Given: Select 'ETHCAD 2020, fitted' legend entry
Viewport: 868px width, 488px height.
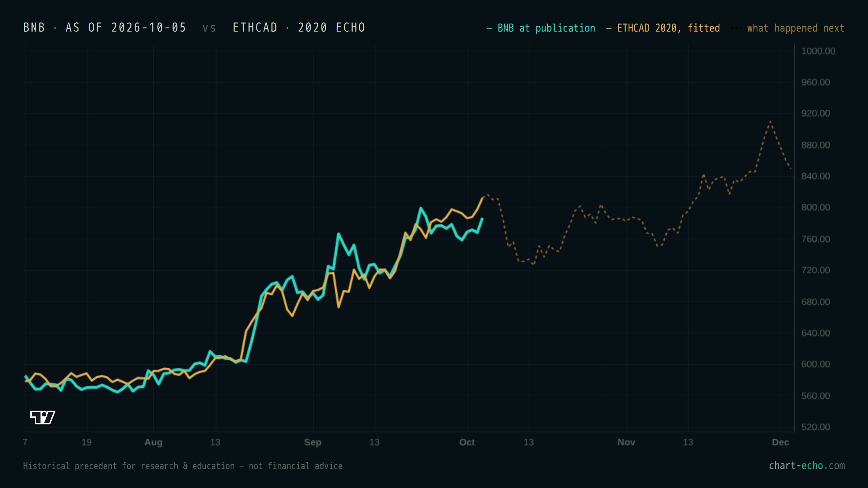Looking at the screenshot, I should coord(663,28).
